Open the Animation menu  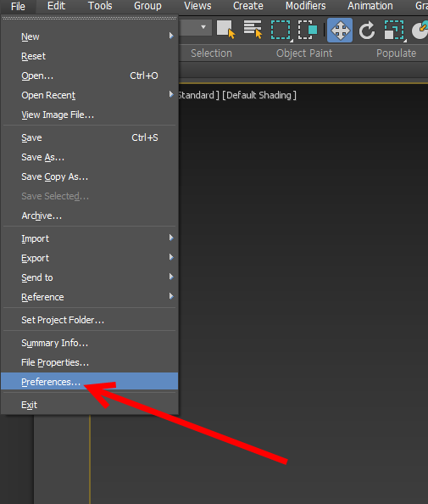(370, 6)
